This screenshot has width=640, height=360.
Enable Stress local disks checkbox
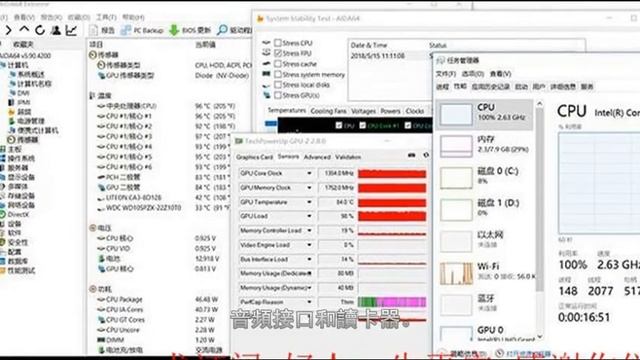(278, 85)
